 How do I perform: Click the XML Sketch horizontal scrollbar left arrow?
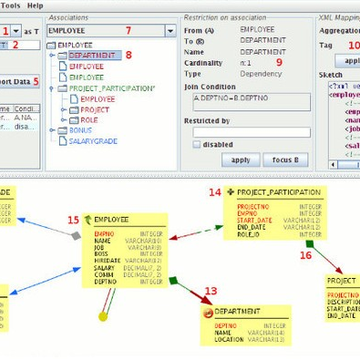(x=333, y=165)
